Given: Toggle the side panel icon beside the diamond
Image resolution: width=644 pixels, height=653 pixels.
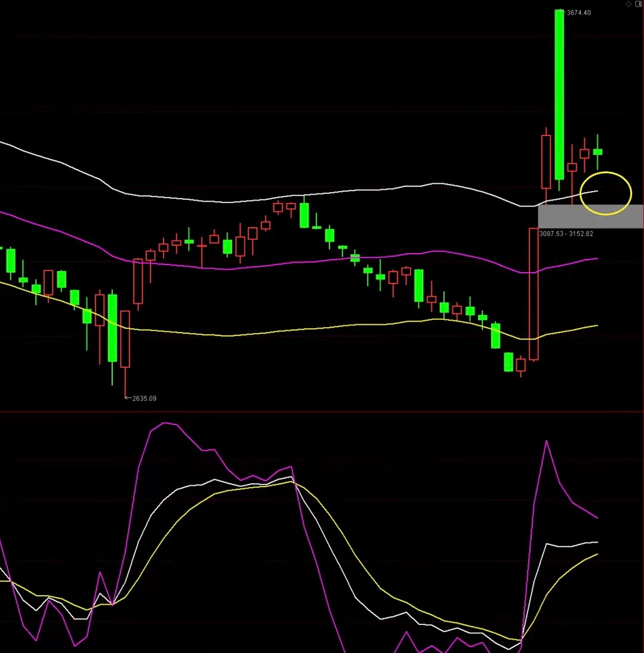Looking at the screenshot, I should tap(638, 4).
